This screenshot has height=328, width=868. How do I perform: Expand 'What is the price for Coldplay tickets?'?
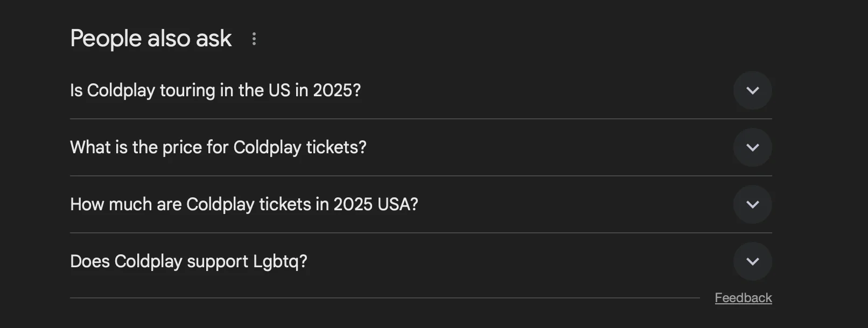tap(218, 147)
